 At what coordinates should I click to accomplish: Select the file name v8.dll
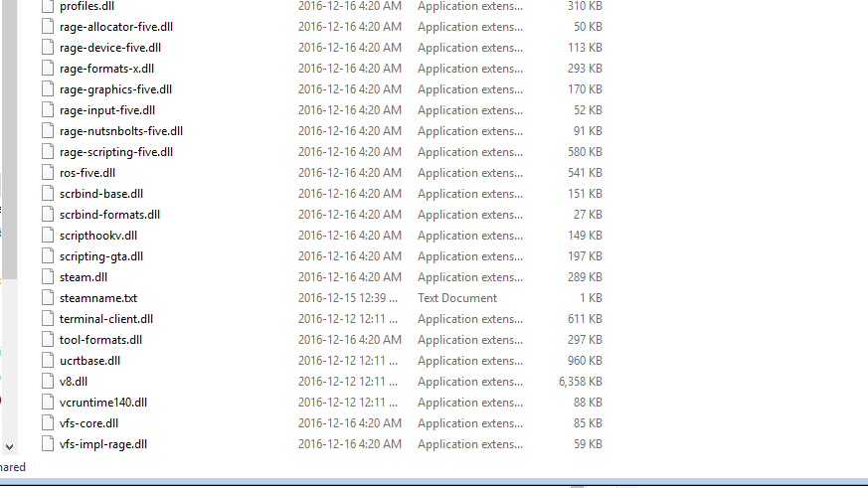coord(74,382)
